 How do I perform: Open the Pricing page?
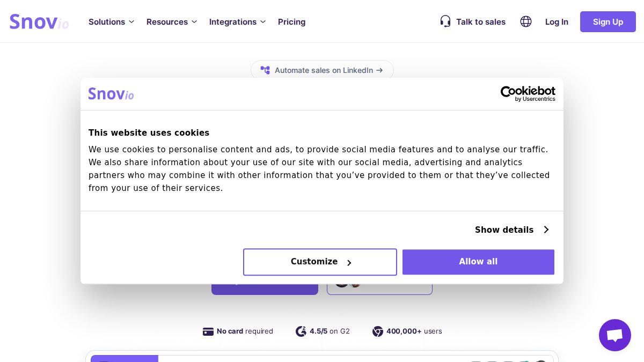[291, 22]
